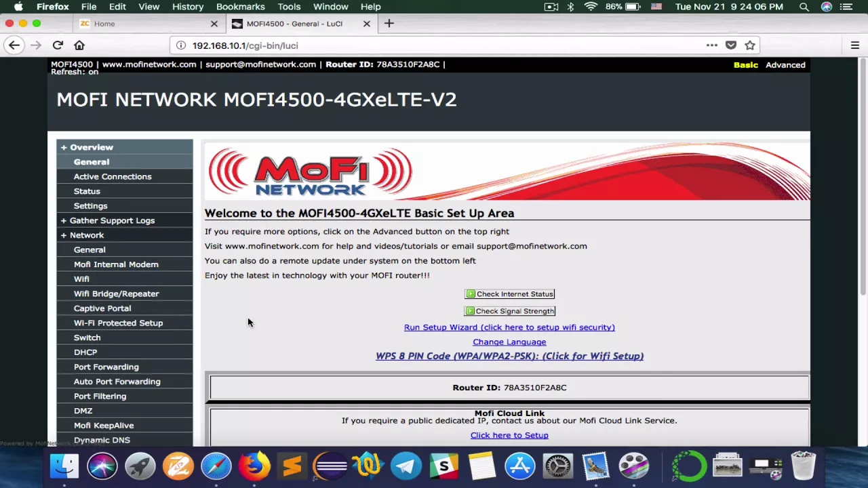Viewport: 868px width, 488px height.
Task: Switch to the Home tab
Action: (x=148, y=24)
